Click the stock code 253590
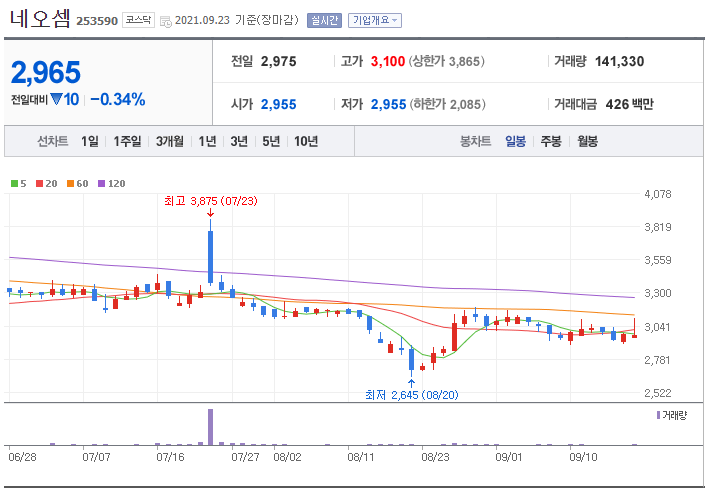 pos(97,21)
